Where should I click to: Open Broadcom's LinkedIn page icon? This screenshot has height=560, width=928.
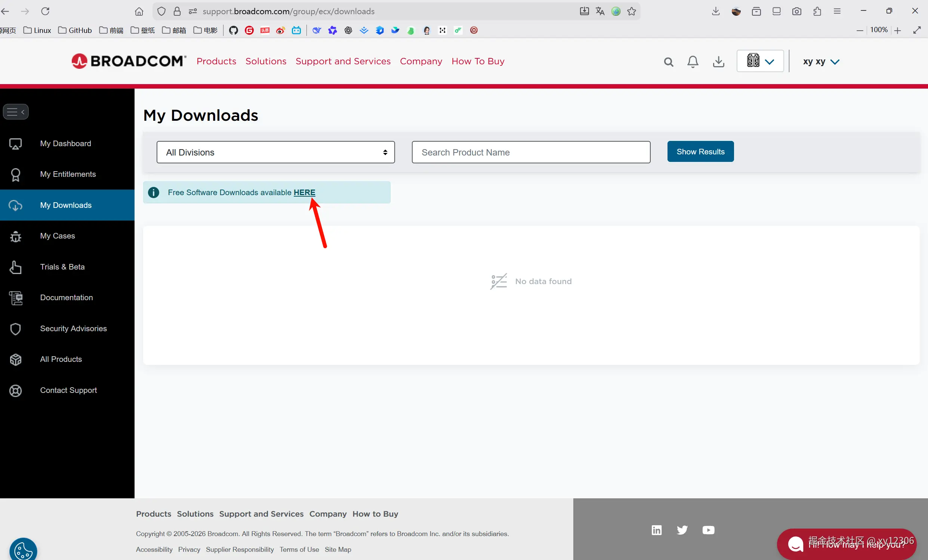point(656,530)
